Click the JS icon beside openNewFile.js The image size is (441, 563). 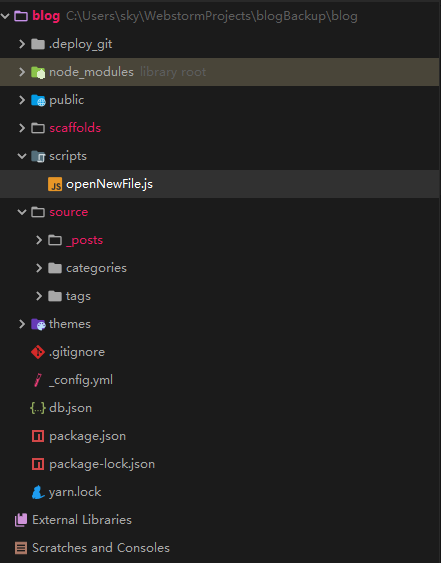tap(55, 184)
